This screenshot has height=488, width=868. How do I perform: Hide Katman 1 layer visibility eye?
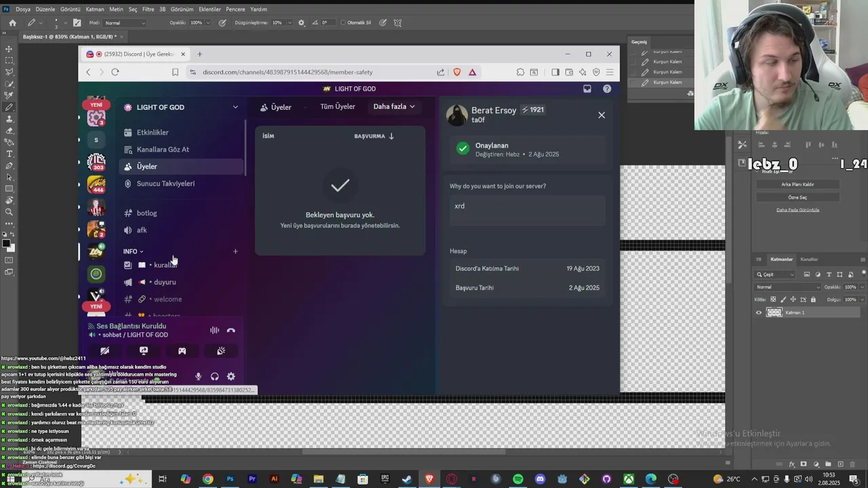[x=759, y=312]
